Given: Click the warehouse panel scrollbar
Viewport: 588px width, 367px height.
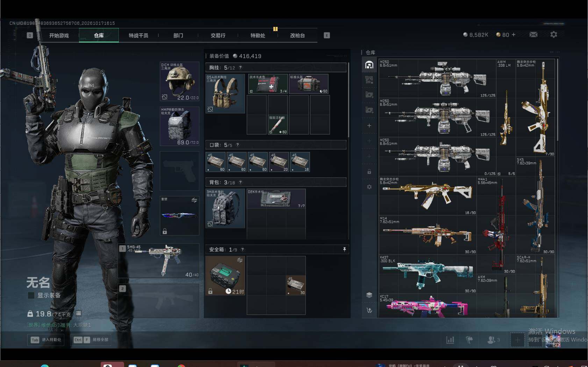Looking at the screenshot, I should tap(557, 100).
